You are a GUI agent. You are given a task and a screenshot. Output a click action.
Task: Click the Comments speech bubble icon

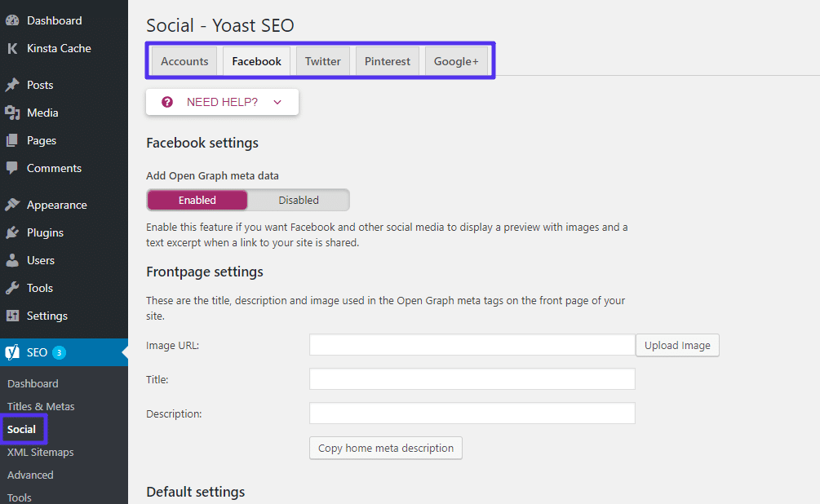coord(12,168)
